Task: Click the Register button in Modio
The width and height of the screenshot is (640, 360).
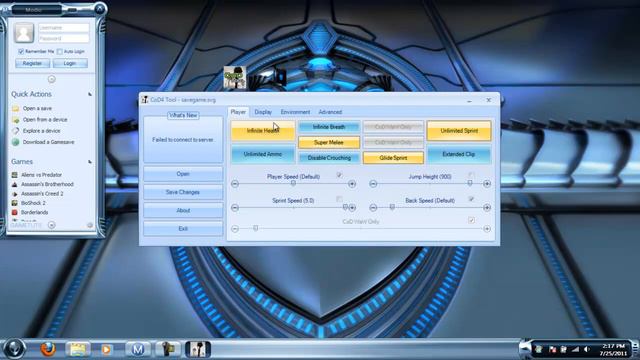Action: point(32,63)
